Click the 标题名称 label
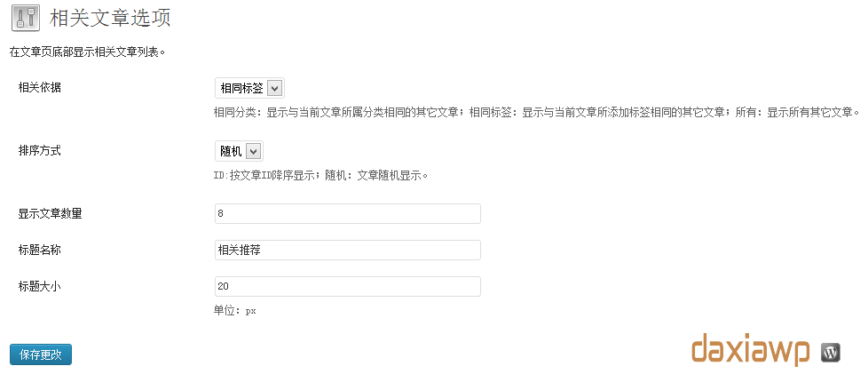The height and width of the screenshot is (374, 868). (40, 250)
